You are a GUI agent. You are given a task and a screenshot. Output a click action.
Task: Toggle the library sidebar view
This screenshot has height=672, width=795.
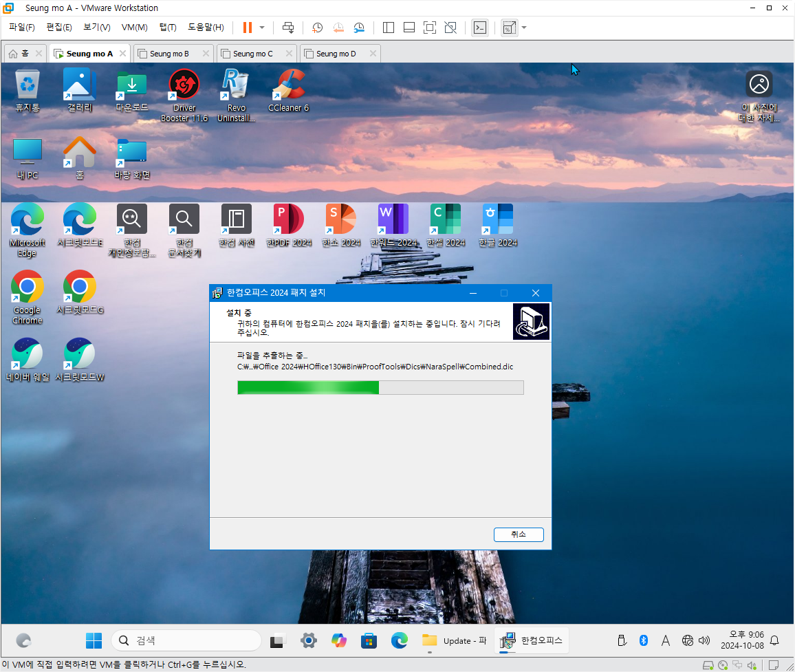389,28
